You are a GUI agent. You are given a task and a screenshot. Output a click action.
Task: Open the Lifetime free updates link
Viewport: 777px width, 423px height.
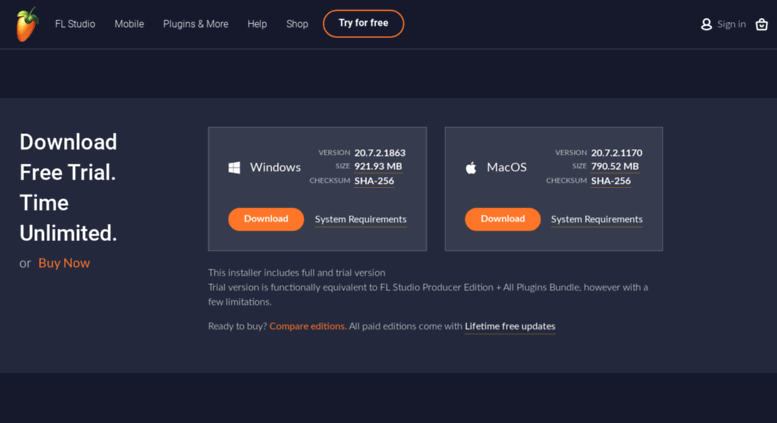click(510, 326)
